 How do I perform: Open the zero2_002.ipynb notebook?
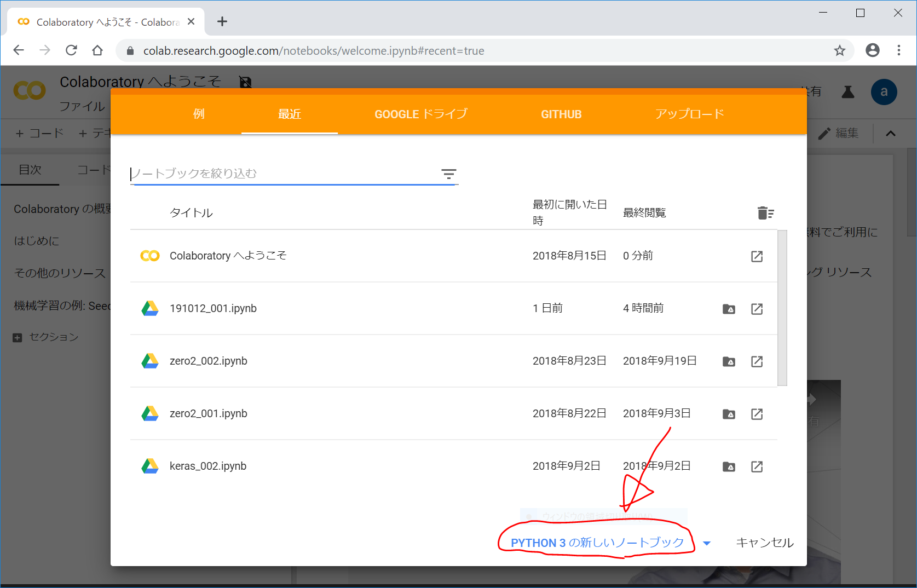click(209, 361)
